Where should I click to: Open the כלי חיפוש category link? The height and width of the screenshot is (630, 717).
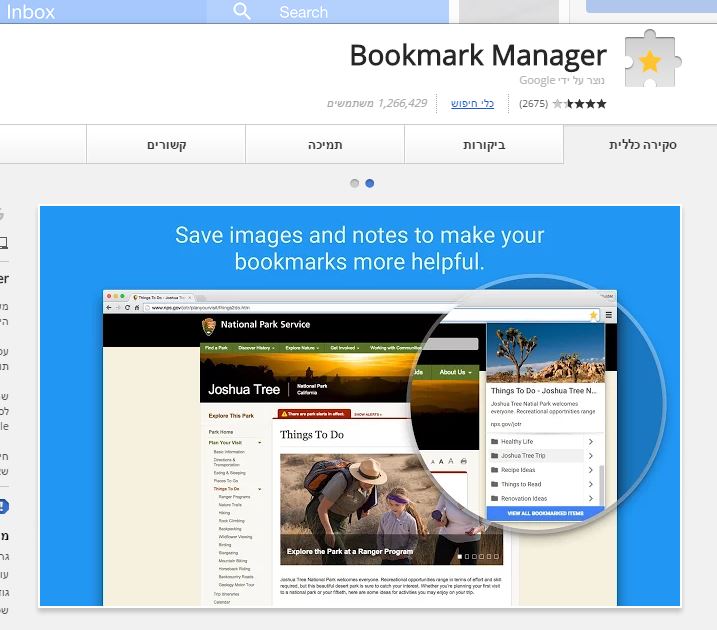click(x=472, y=103)
